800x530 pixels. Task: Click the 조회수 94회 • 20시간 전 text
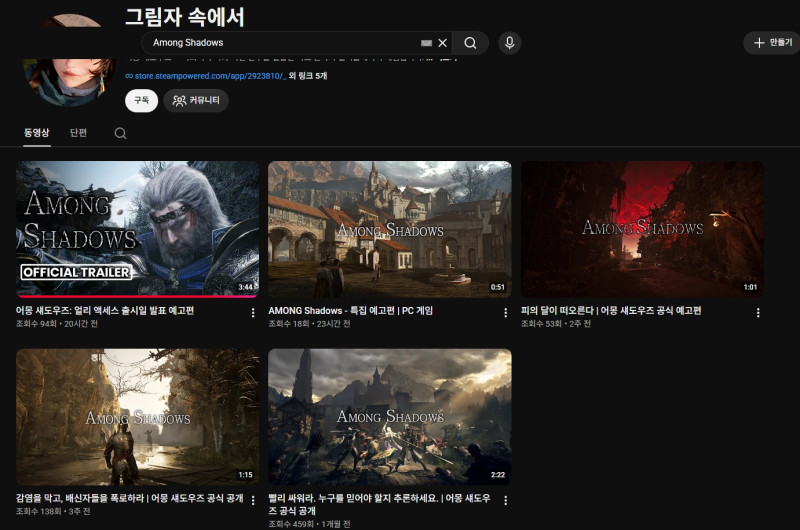57,324
